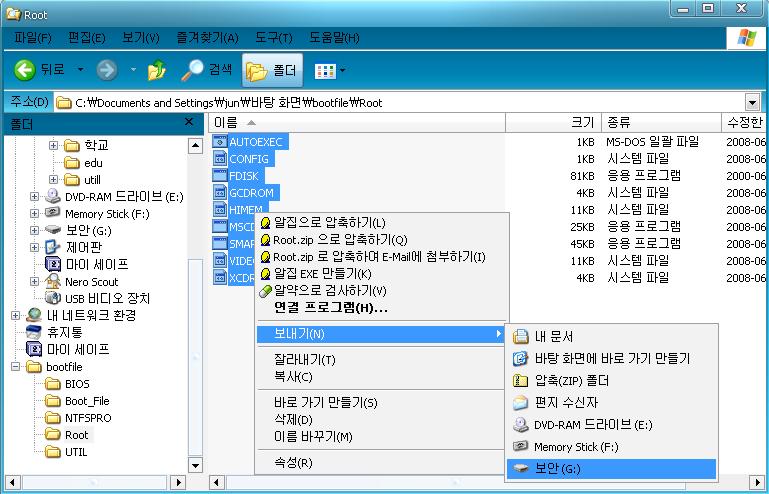The image size is (769, 494).
Task: Expand the 학교 folder tree node
Action: pos(53,145)
